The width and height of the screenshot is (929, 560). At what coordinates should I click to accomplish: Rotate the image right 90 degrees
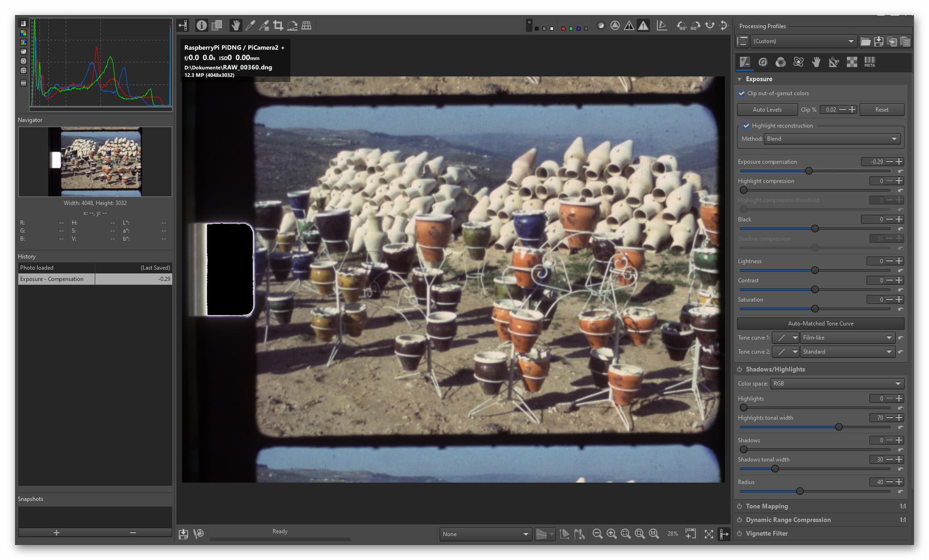click(x=695, y=26)
